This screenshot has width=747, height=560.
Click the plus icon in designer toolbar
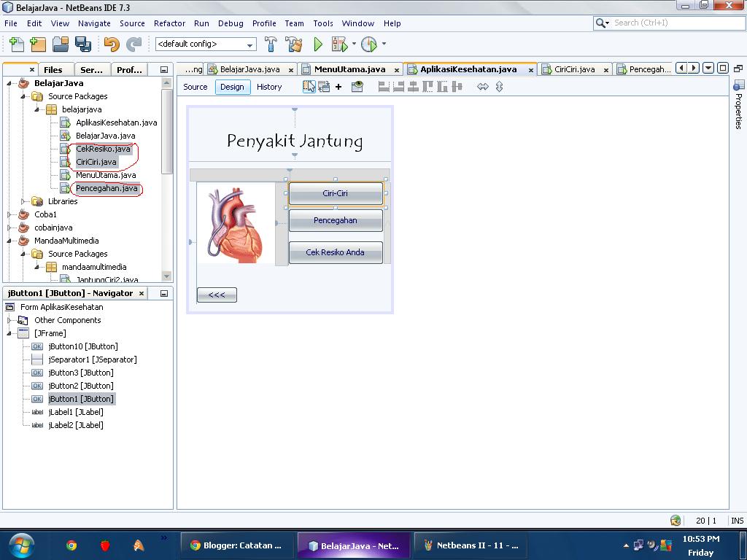click(x=338, y=87)
